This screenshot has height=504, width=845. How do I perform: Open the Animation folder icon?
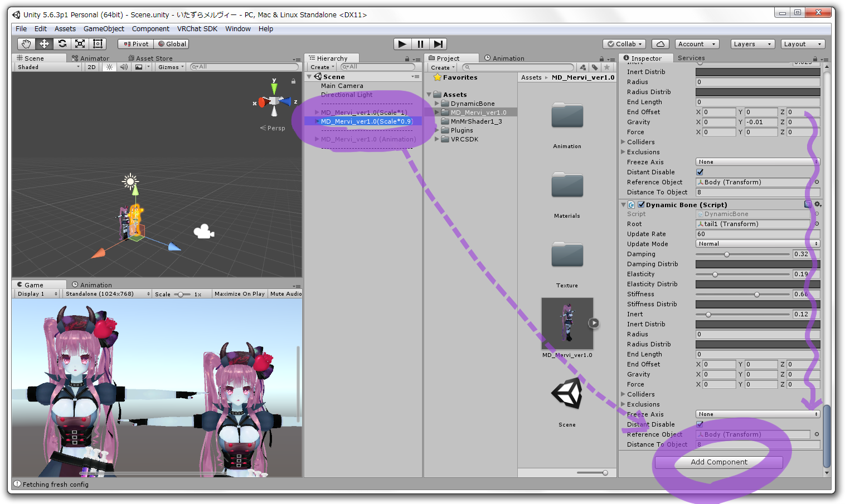567,116
